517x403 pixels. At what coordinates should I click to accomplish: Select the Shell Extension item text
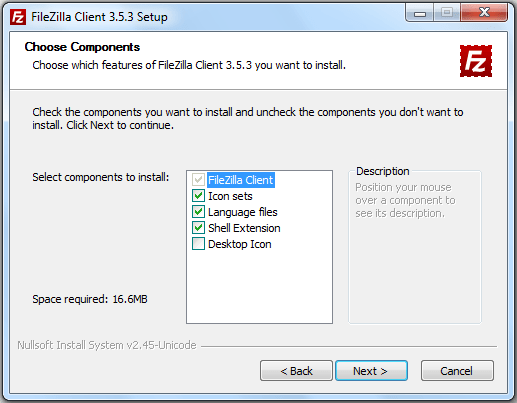[244, 228]
